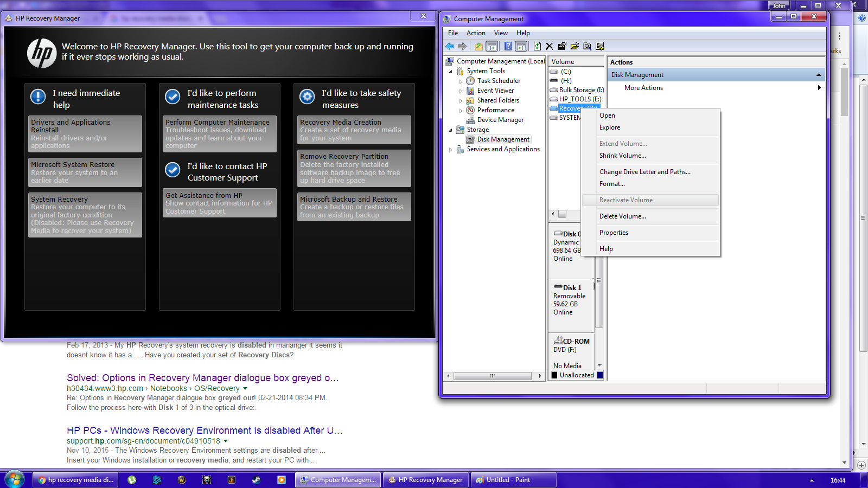Select Bulk Storage (I:) volume row
Image resolution: width=868 pixels, height=488 pixels.
click(577, 90)
